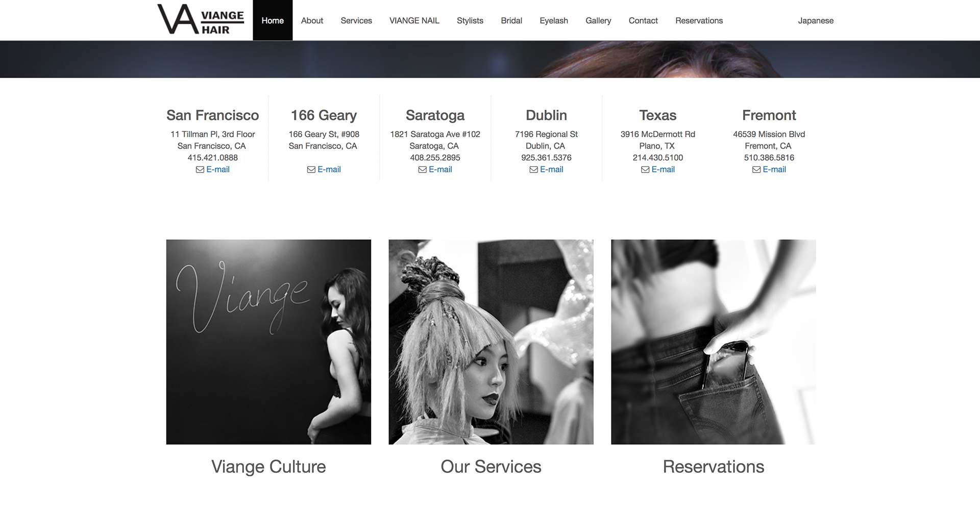Click phone number 408.255.2895

[435, 158]
